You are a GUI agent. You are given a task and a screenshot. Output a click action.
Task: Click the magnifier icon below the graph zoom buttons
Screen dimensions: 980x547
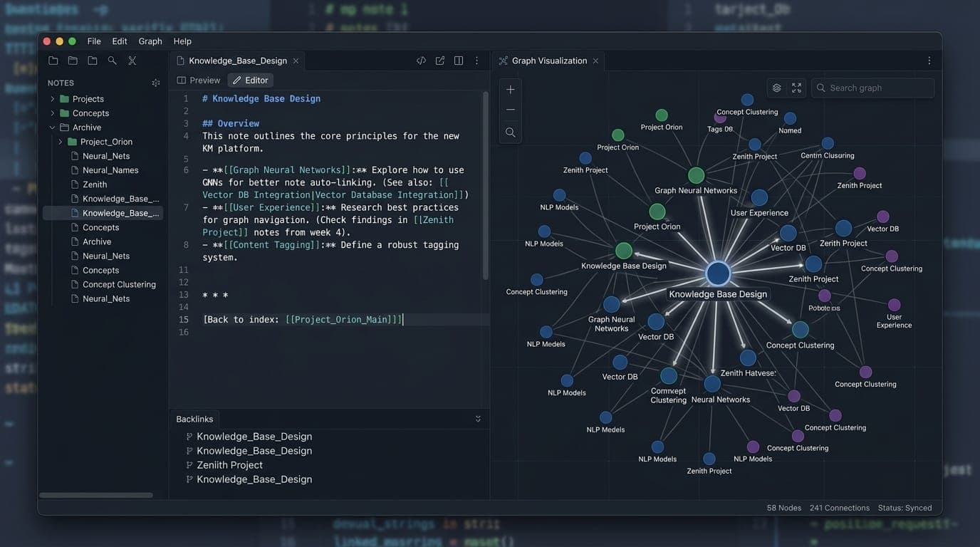pos(511,132)
